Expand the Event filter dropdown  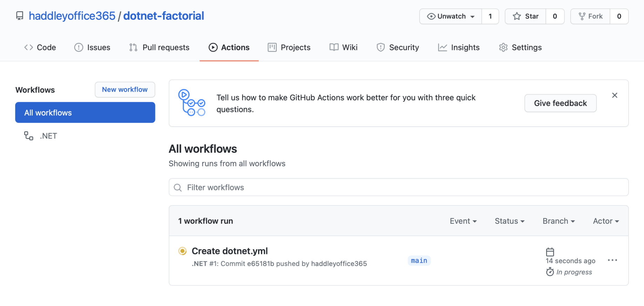(x=463, y=221)
